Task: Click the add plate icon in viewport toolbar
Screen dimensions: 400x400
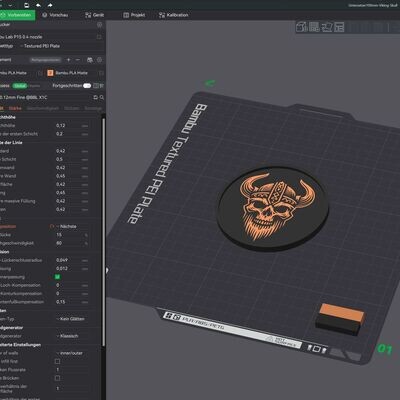Action: click(314, 27)
